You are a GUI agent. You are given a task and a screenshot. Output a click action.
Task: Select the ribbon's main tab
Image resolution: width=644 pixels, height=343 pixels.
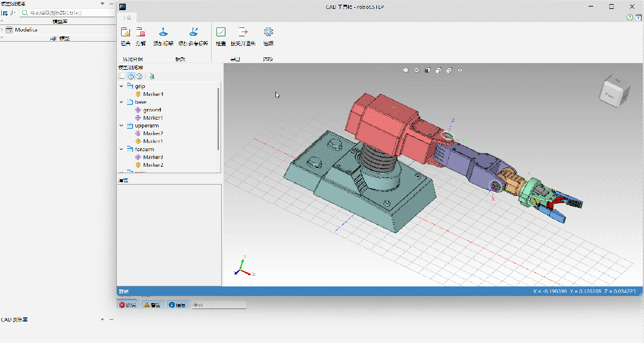point(126,17)
